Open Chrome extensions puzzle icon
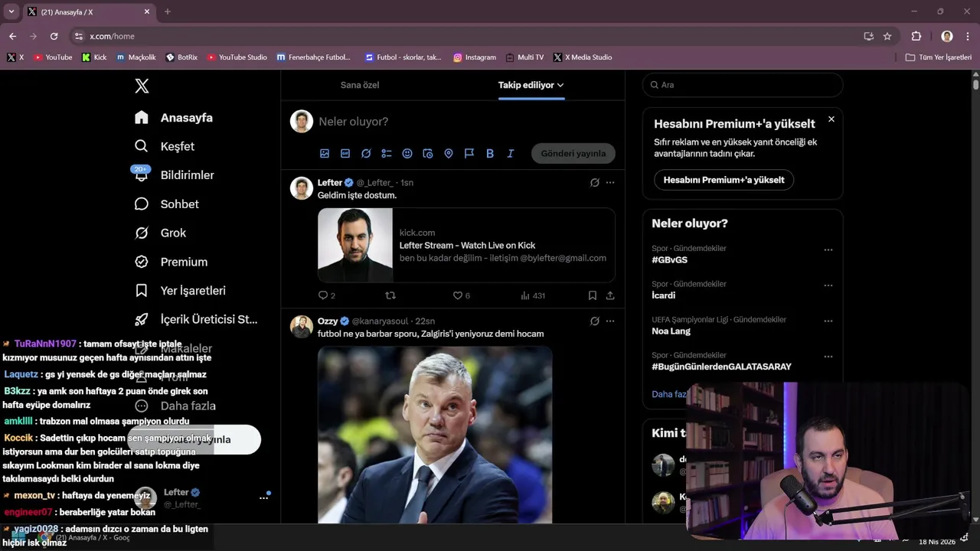Viewport: 980px width, 551px height. 916,36
